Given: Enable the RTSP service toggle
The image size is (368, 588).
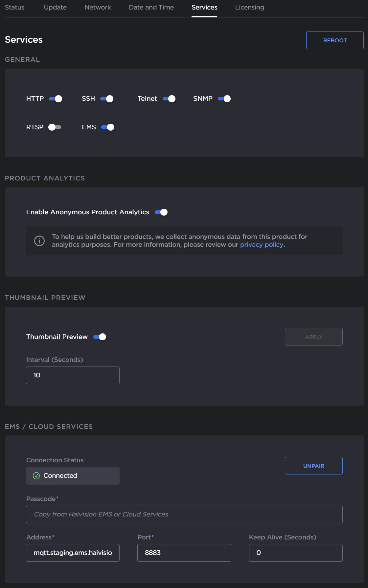Looking at the screenshot, I should click(55, 127).
